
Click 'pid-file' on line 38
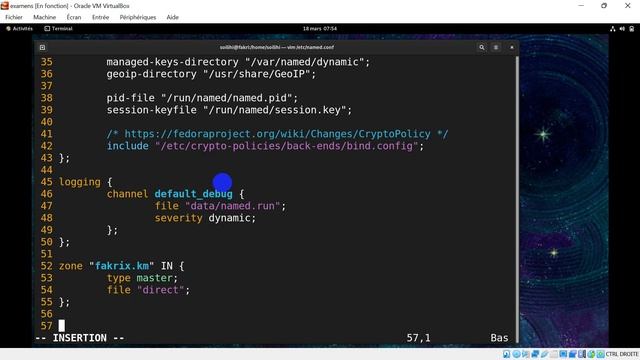(x=131, y=98)
